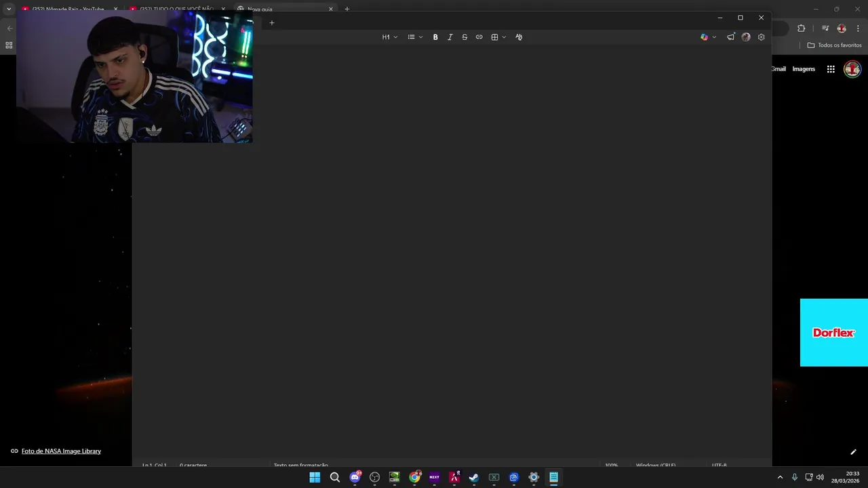Expand the Copilot dropdown chevron
The height and width of the screenshot is (488, 868).
[x=714, y=37]
